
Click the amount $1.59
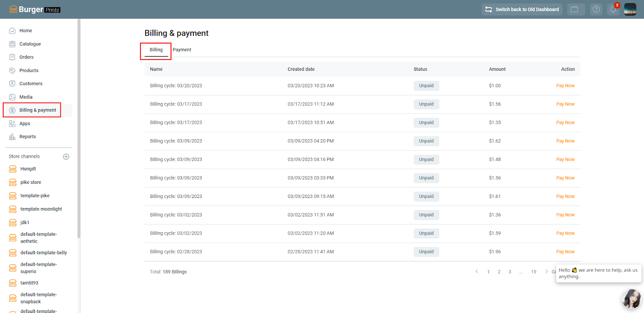coord(495,233)
